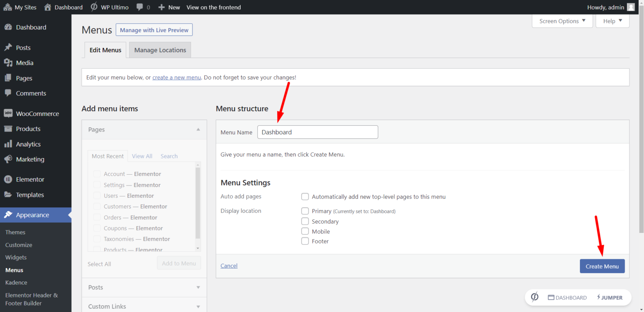Select the Elementor sidebar icon
The height and width of the screenshot is (312, 644).
[x=8, y=179]
